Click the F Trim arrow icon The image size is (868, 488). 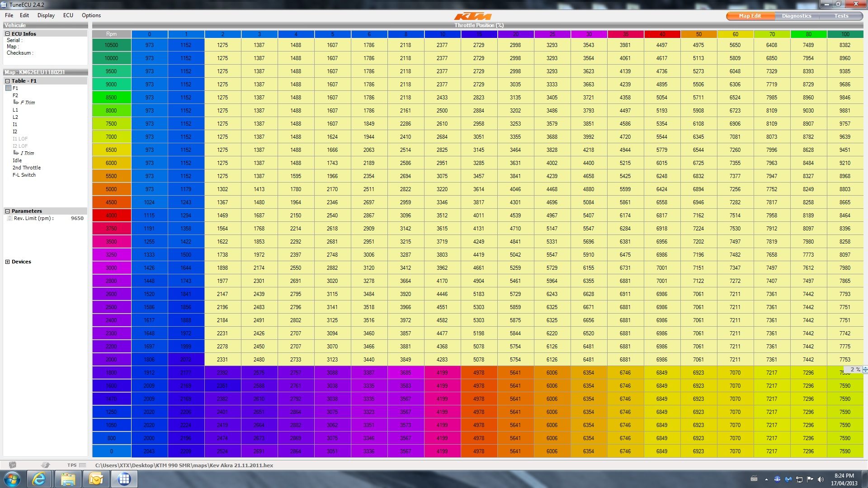[16, 102]
